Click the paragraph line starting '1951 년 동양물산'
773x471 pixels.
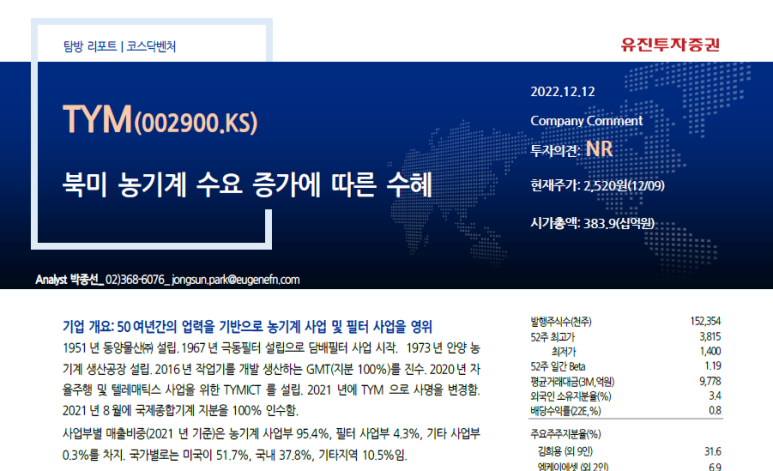271,348
